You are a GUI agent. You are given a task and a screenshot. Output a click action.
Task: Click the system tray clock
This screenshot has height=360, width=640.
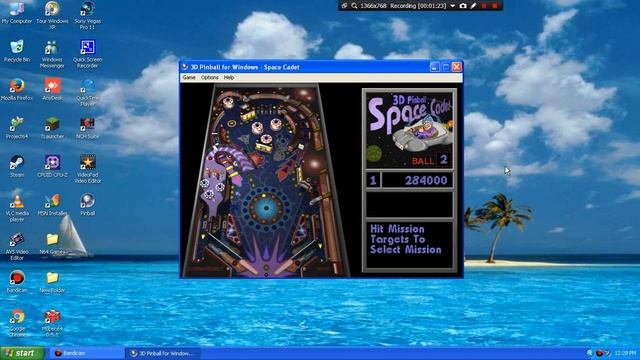[x=625, y=353]
